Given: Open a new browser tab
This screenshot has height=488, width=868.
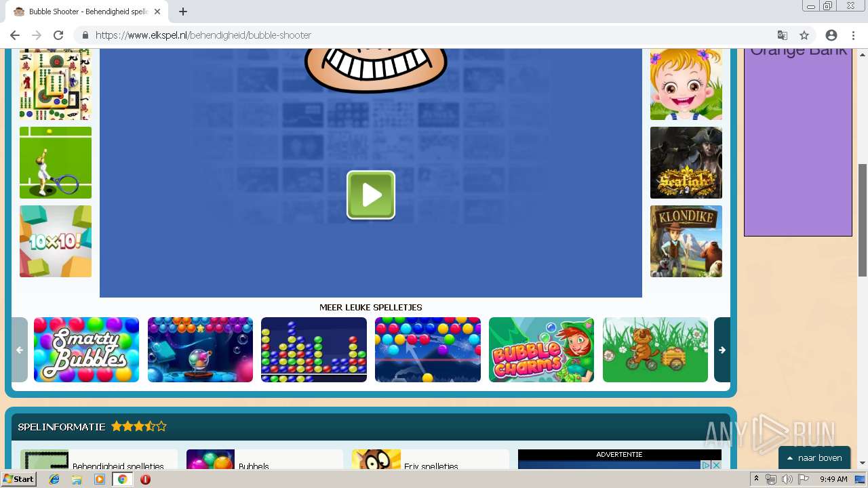Looking at the screenshot, I should click(183, 12).
